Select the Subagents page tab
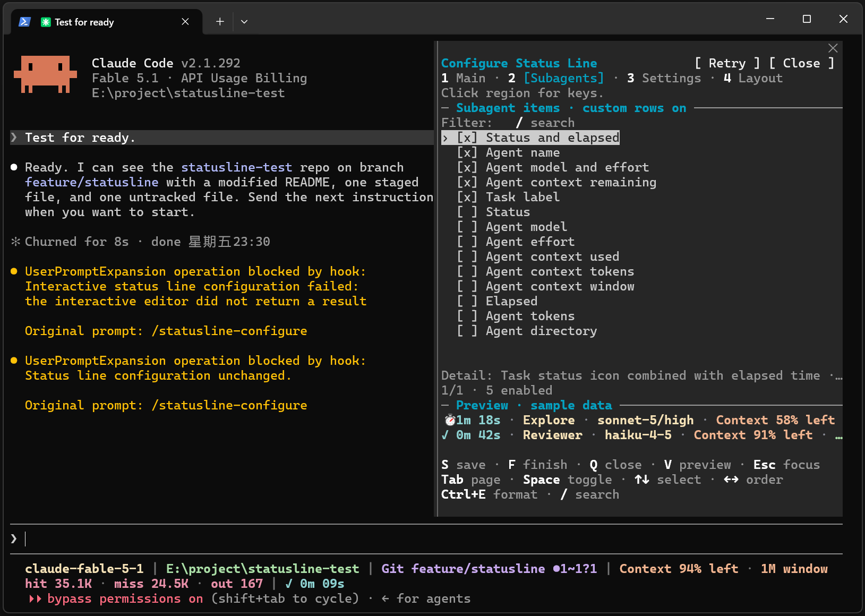The height and width of the screenshot is (616, 865). click(556, 78)
